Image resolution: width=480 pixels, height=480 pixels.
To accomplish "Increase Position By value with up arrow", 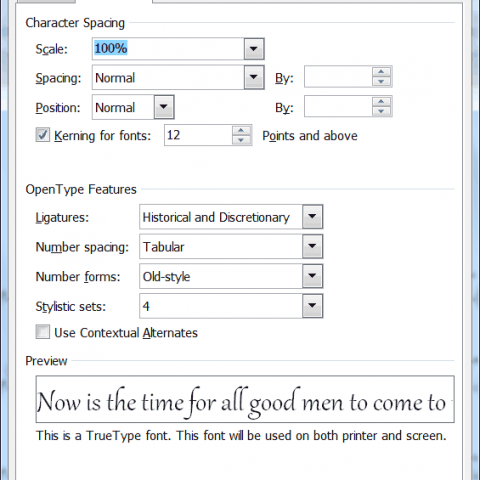I will 381,101.
